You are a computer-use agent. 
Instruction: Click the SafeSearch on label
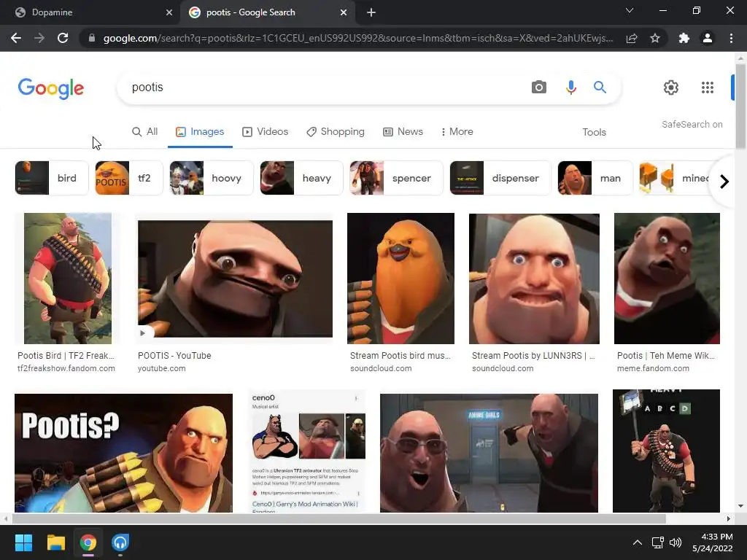[x=692, y=124]
